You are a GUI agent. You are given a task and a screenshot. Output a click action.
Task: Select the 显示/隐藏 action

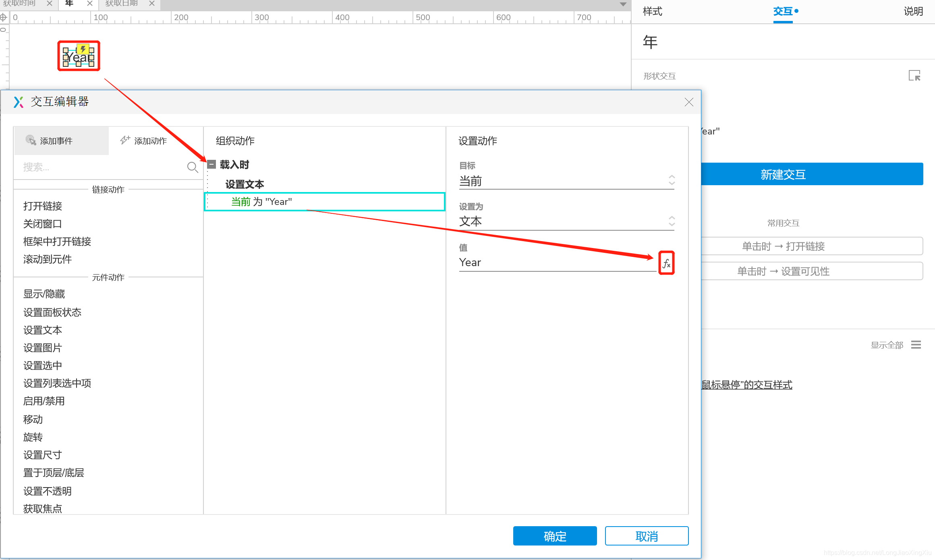click(44, 294)
